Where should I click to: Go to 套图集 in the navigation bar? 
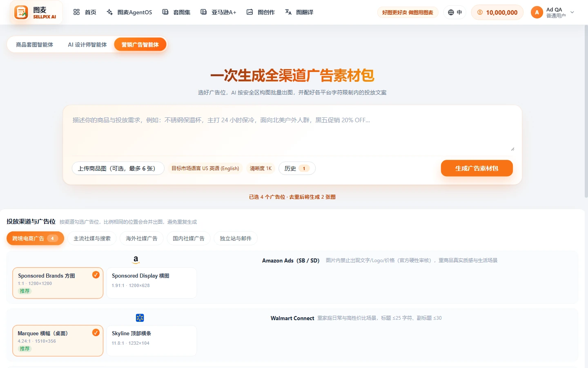click(176, 12)
